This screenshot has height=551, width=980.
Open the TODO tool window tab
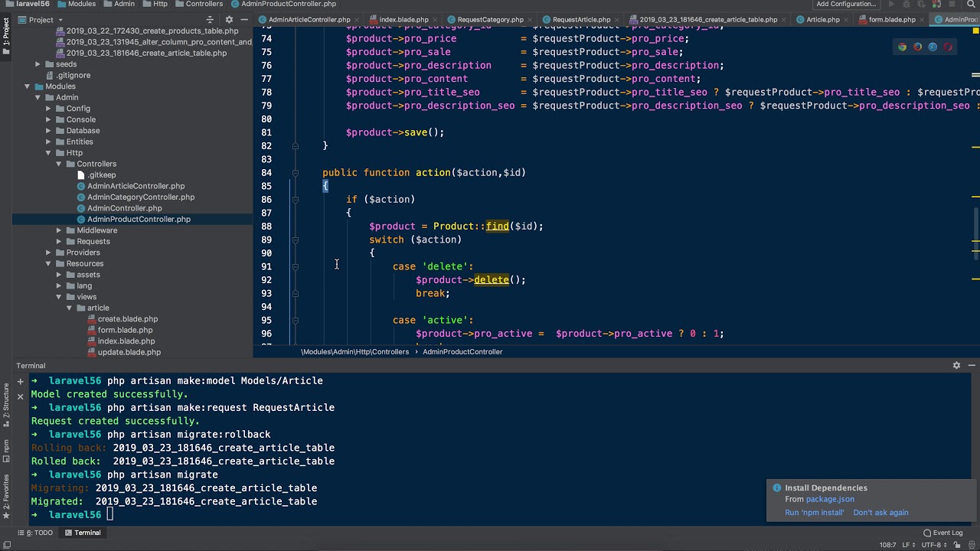tap(34, 533)
